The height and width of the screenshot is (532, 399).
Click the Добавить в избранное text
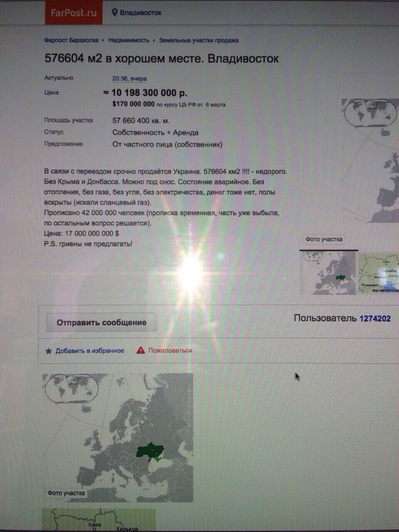[90, 351]
